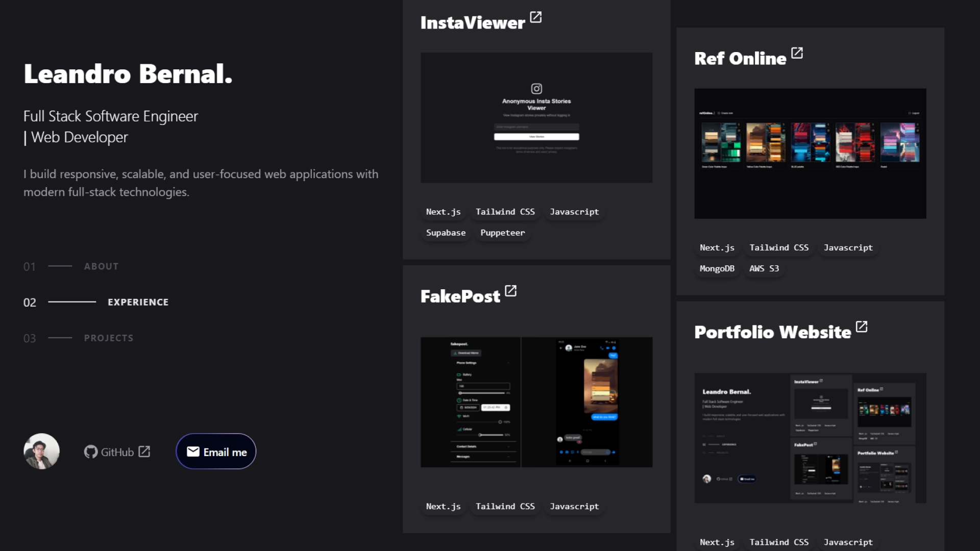Click the profile photo thumbnail
This screenshot has height=551, width=980.
tap(40, 452)
